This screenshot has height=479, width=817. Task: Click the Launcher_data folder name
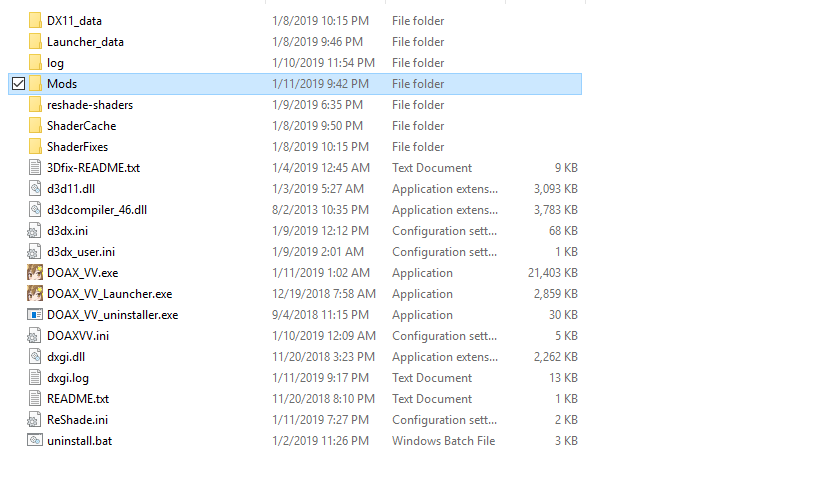coord(85,42)
